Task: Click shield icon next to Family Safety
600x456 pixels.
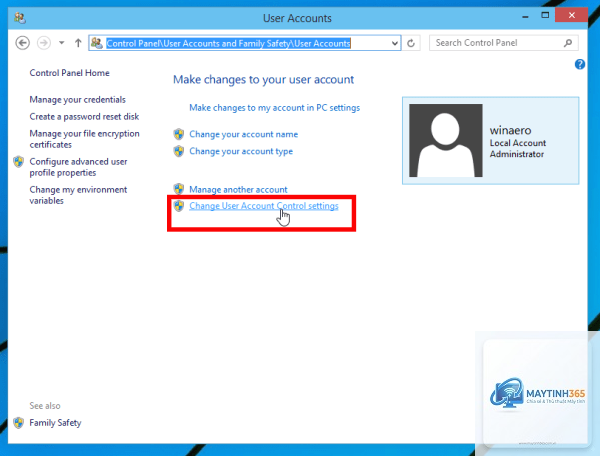Action: (18, 423)
